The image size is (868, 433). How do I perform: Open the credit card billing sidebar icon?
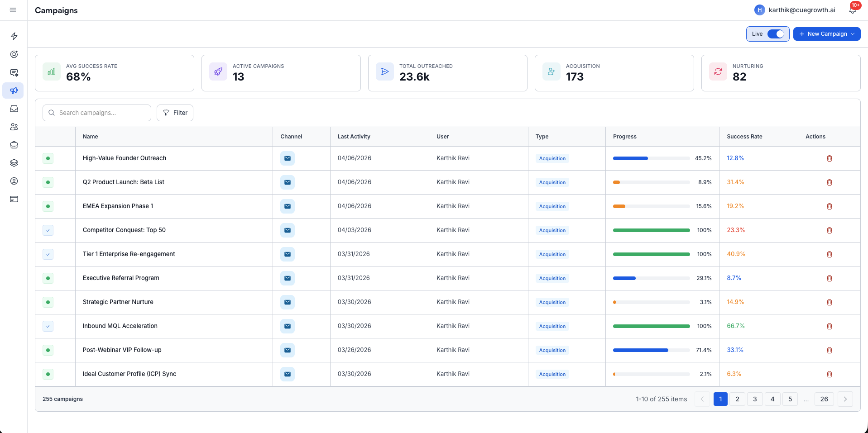click(14, 199)
